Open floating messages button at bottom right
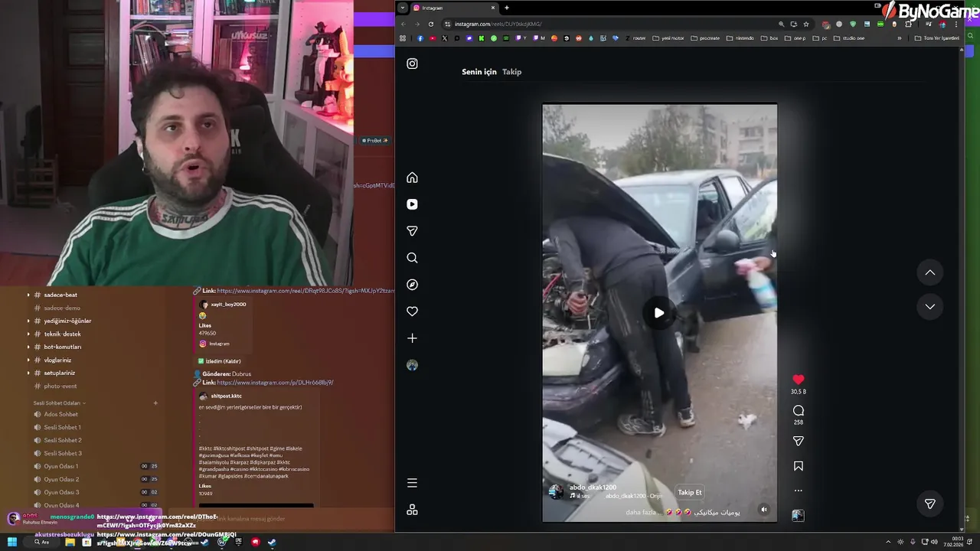Screen dimensions: 980x551 coord(929,504)
